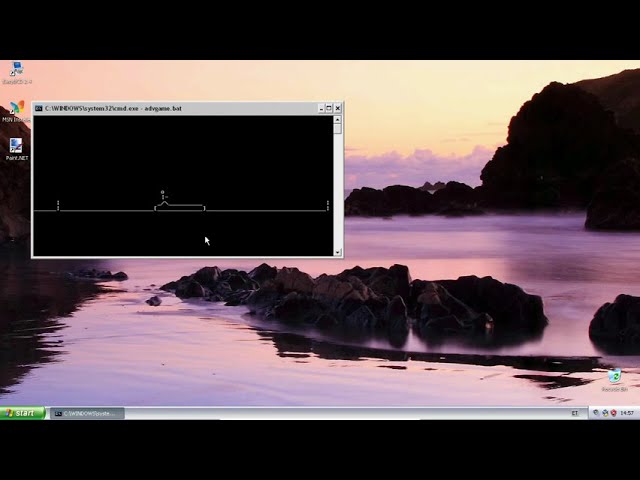Select the C:\WINDOWS\syste... taskbar button
The image size is (640, 480).
(87, 413)
